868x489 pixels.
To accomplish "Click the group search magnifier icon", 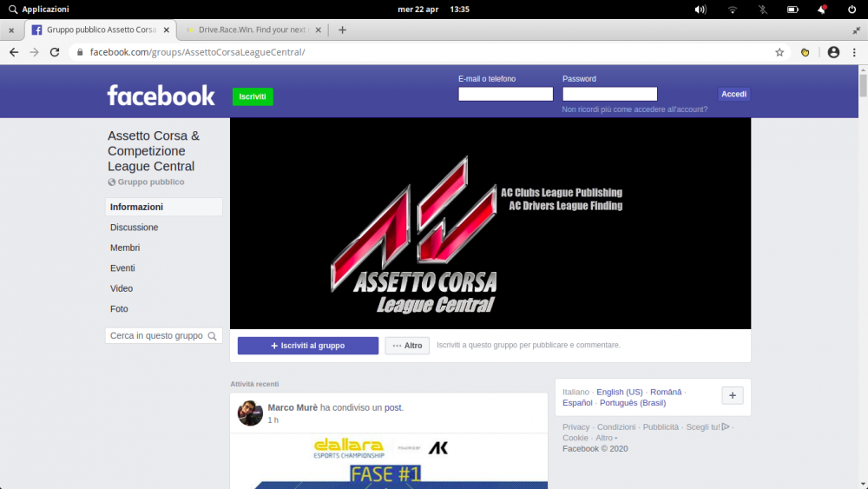I will [x=212, y=335].
